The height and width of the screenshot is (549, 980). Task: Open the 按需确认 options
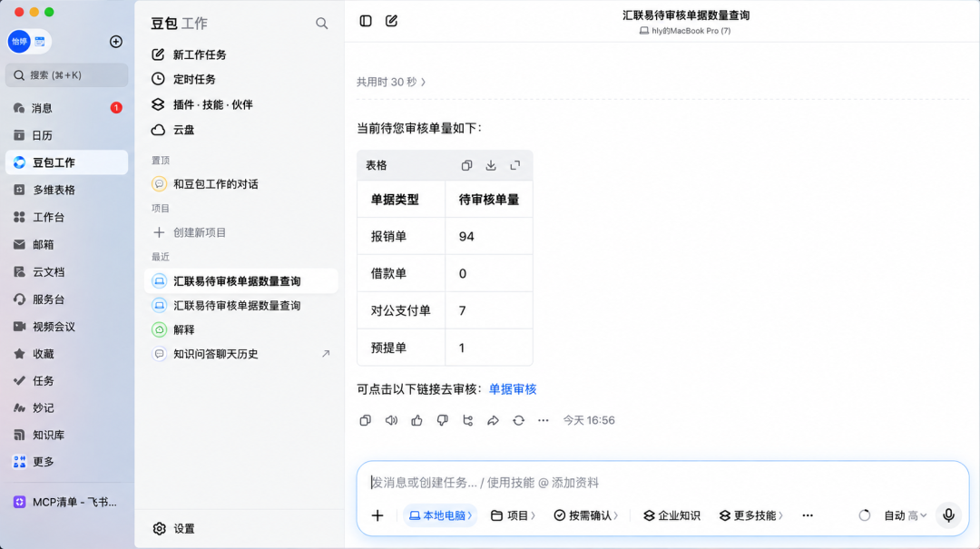586,515
